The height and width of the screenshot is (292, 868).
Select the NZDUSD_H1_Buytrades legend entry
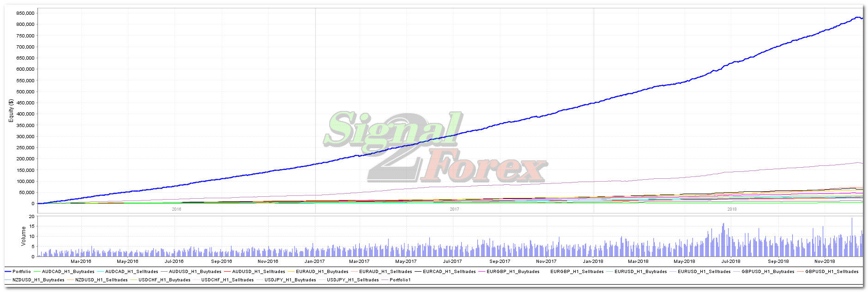[38, 280]
